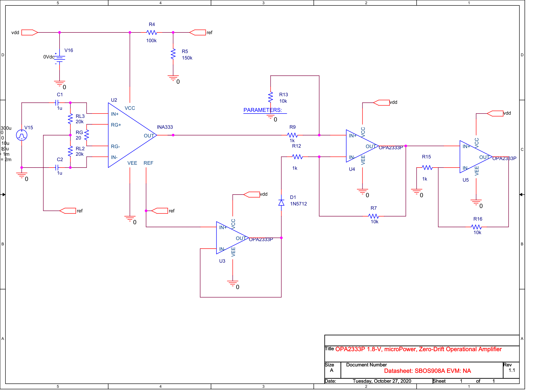The width and height of the screenshot is (555, 392).
Task: Click the VEE pin label on U2
Action: pos(132,163)
